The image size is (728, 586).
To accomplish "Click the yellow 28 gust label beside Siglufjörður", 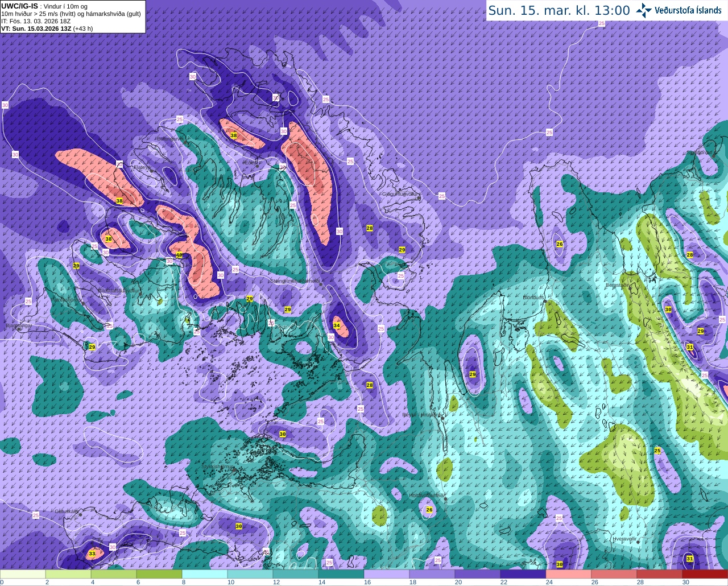I will click(690, 255).
